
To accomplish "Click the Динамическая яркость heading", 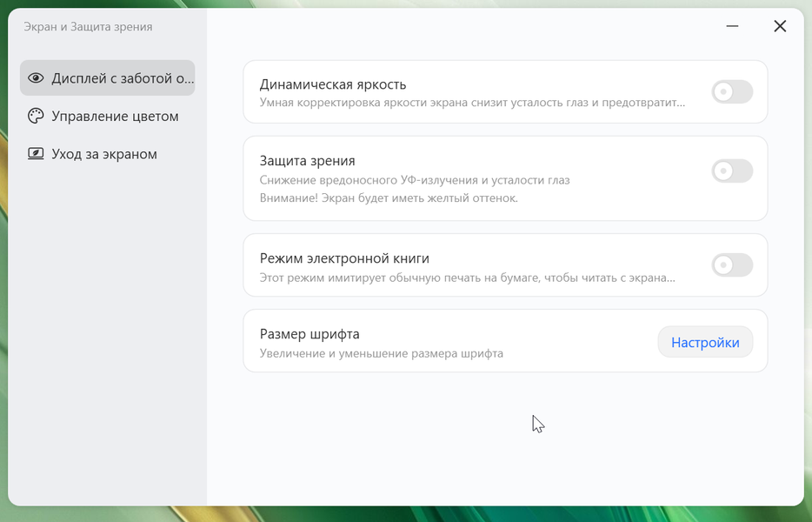I will point(333,84).
